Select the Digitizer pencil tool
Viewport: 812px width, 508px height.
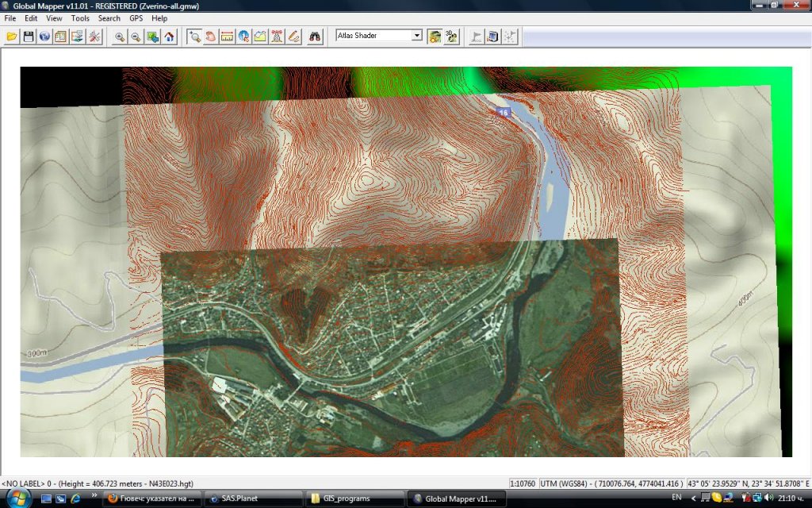[293, 36]
